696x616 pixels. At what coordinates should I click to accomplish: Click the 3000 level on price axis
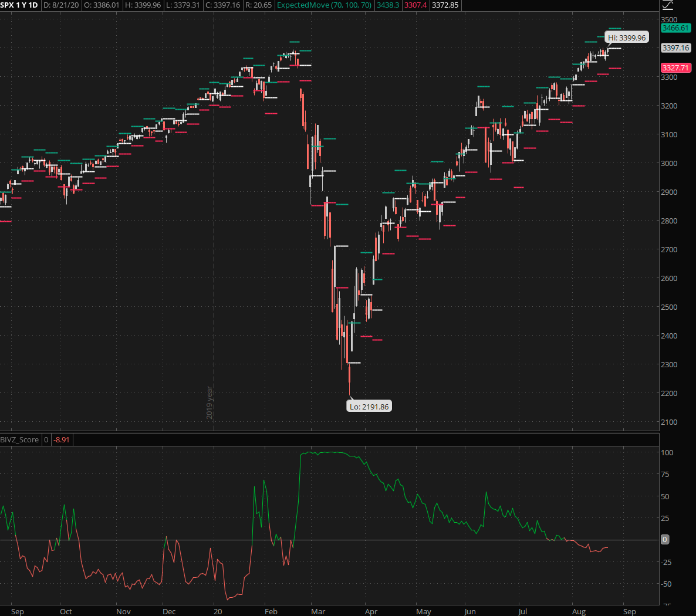point(669,164)
